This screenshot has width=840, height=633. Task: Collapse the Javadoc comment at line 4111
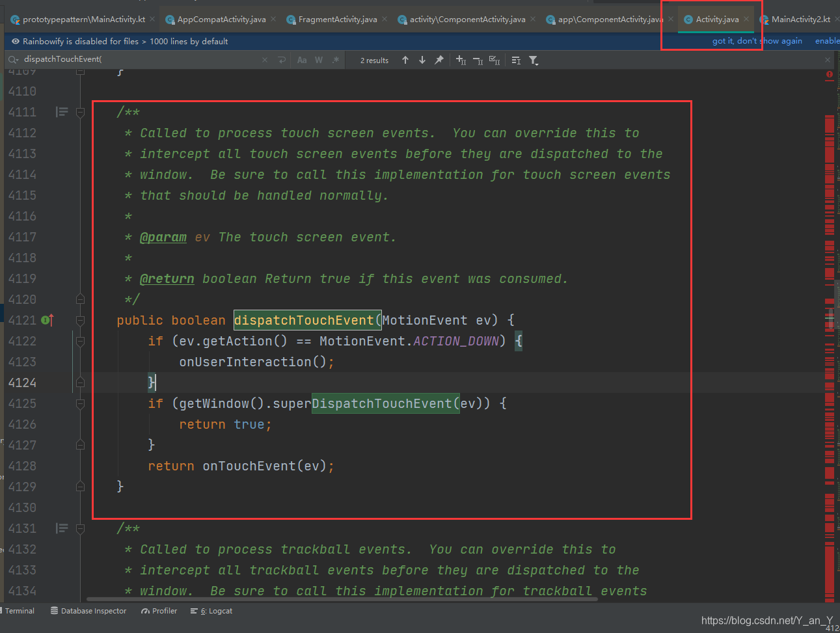[80, 113]
